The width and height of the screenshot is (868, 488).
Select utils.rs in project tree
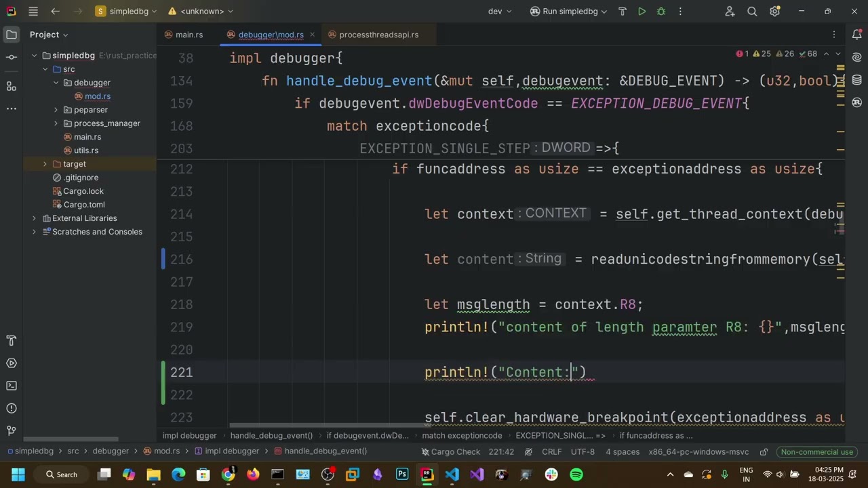point(86,150)
